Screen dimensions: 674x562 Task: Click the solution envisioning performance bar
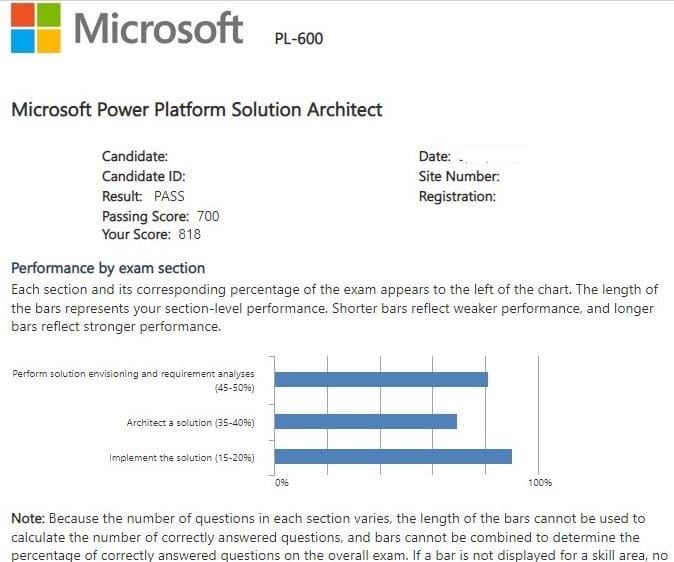pos(381,379)
